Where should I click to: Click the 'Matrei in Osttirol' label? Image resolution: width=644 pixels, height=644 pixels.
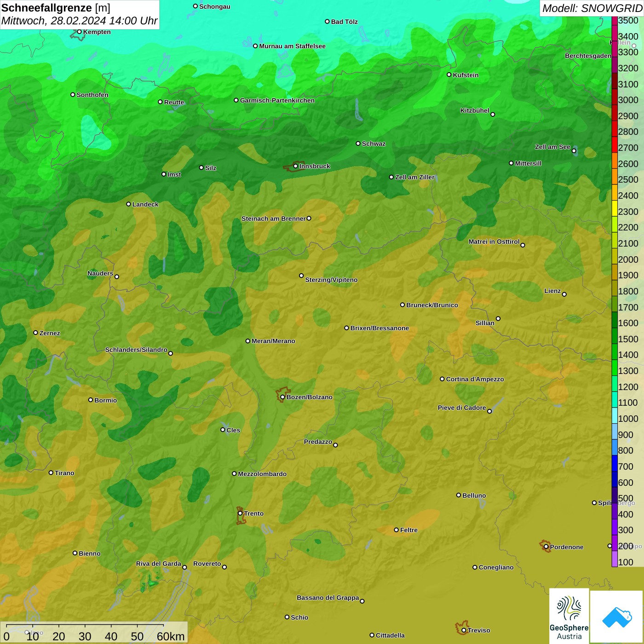click(494, 241)
